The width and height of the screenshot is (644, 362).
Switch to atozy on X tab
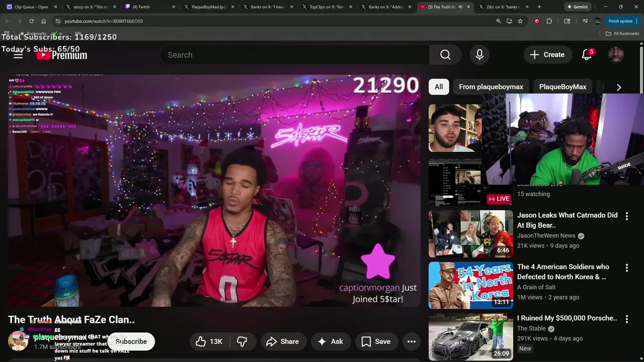click(x=91, y=7)
